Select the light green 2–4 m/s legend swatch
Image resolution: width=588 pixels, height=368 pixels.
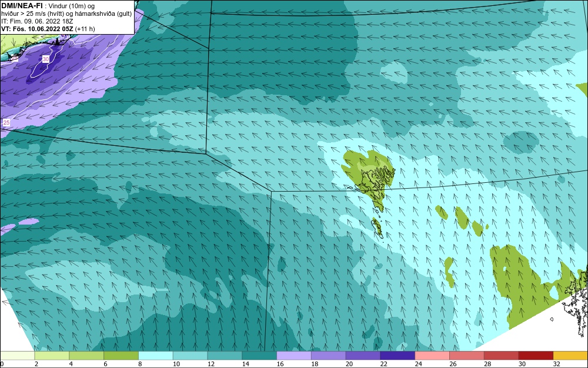(x=52, y=356)
